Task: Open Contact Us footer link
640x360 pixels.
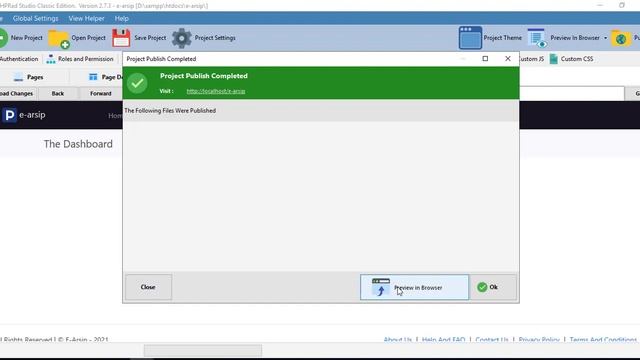Action: pyautogui.click(x=492, y=340)
